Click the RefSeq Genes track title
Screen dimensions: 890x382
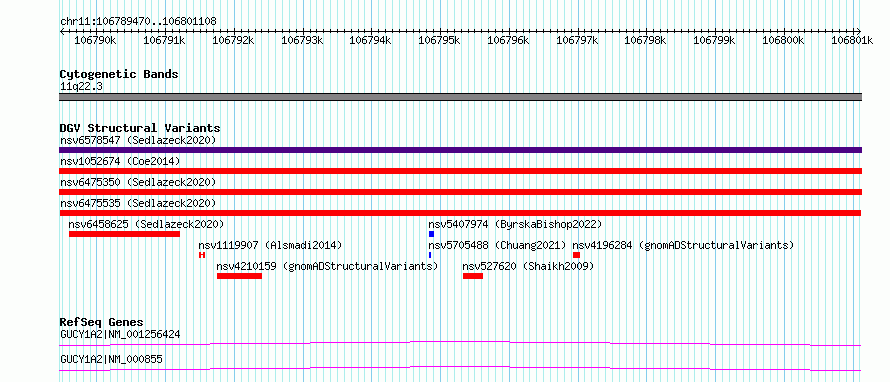[x=102, y=322]
